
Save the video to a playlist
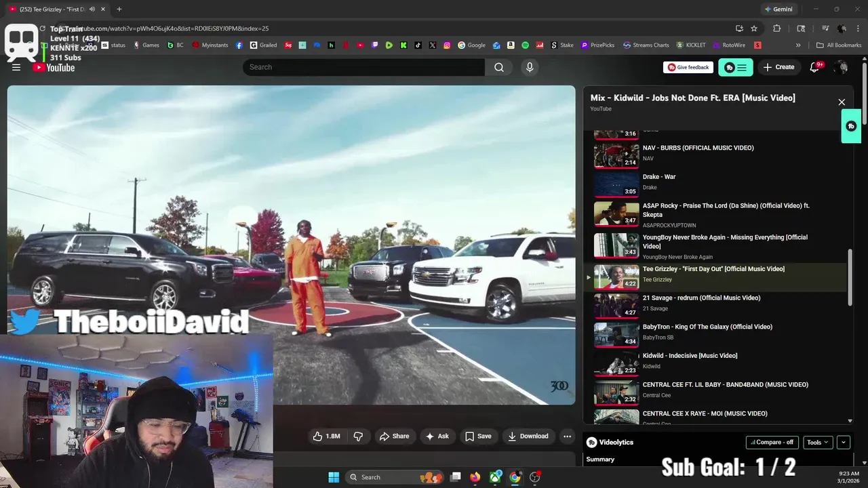click(x=478, y=436)
